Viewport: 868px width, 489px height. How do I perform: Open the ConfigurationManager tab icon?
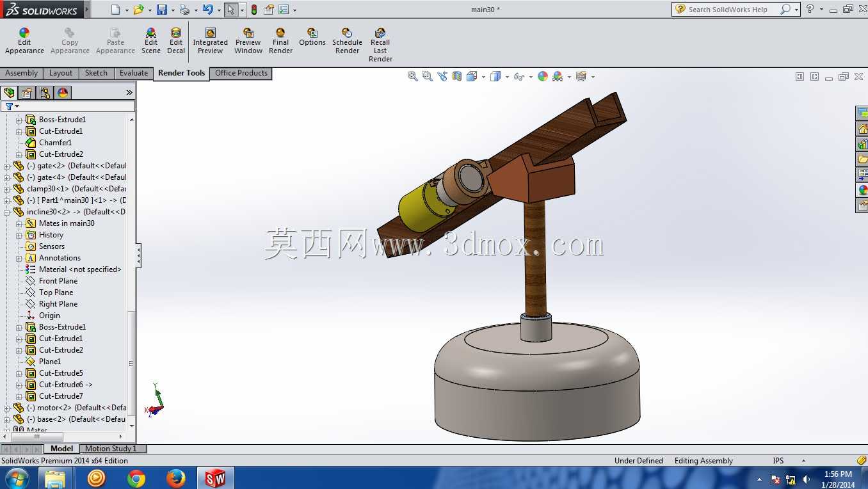click(x=45, y=93)
